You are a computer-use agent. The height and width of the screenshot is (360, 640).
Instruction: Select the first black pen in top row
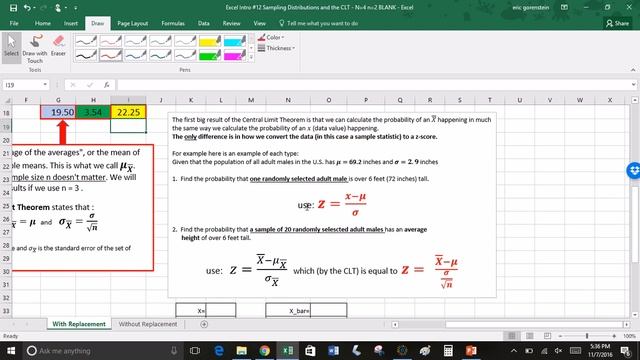pos(86,41)
